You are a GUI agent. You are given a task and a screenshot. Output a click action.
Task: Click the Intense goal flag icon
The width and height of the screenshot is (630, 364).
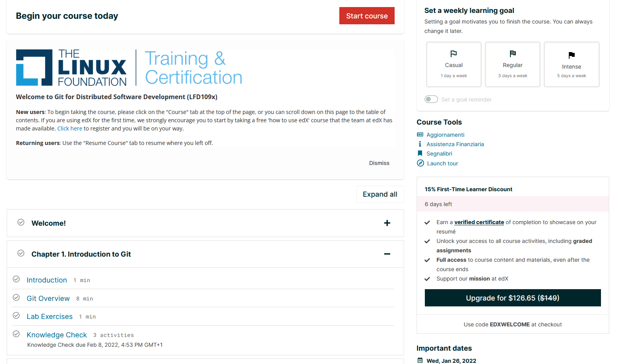tap(572, 55)
